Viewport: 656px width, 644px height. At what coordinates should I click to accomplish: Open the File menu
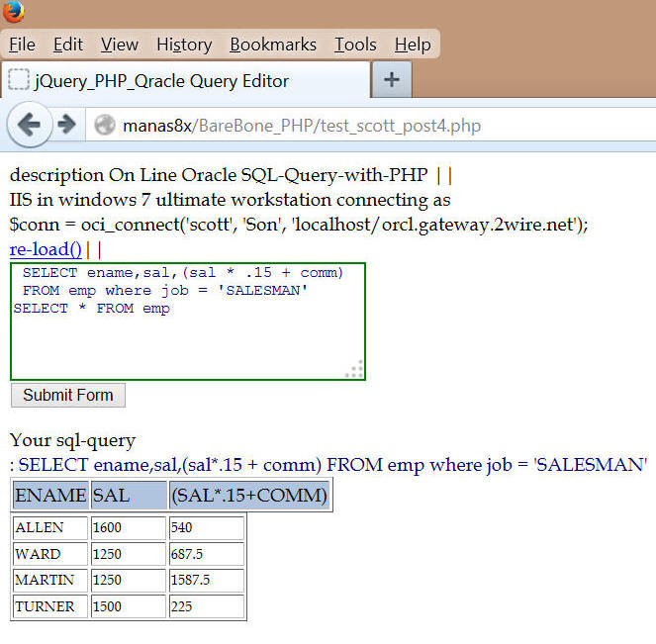point(22,45)
